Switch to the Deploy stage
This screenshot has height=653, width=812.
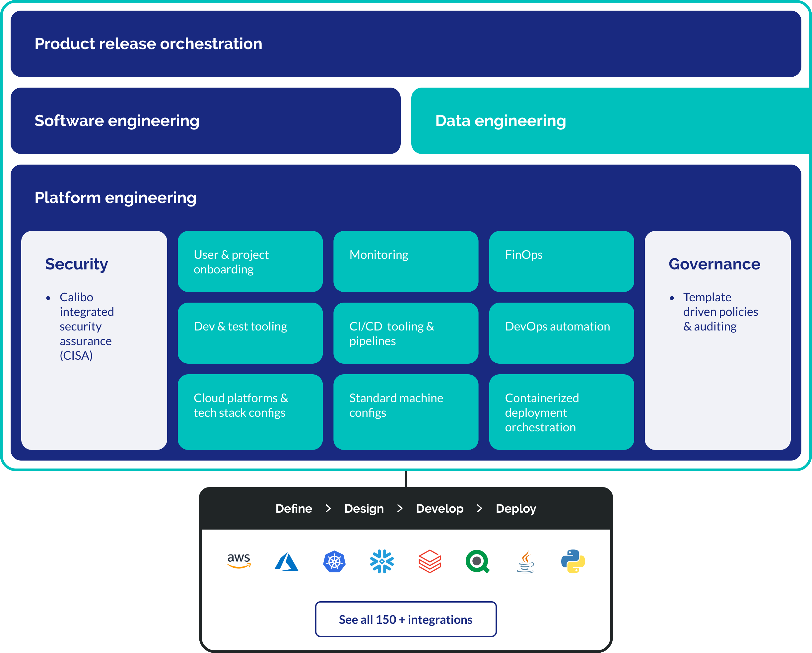coord(516,508)
